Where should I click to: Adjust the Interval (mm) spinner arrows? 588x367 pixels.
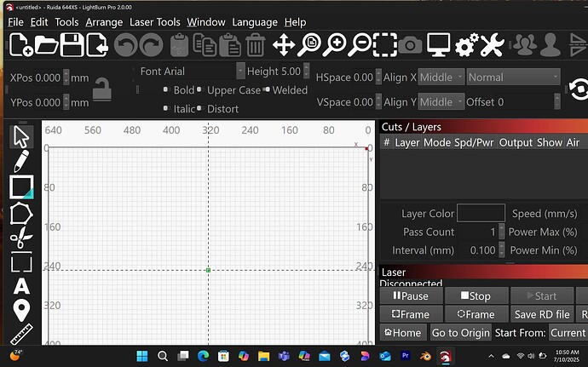pyautogui.click(x=502, y=250)
